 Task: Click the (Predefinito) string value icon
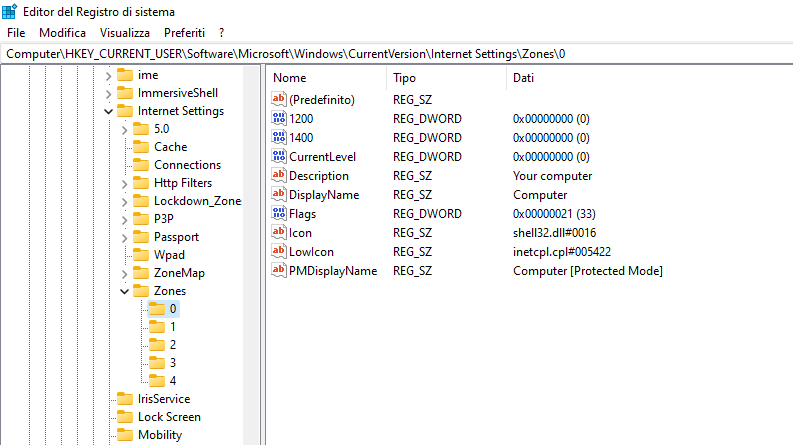(x=279, y=99)
